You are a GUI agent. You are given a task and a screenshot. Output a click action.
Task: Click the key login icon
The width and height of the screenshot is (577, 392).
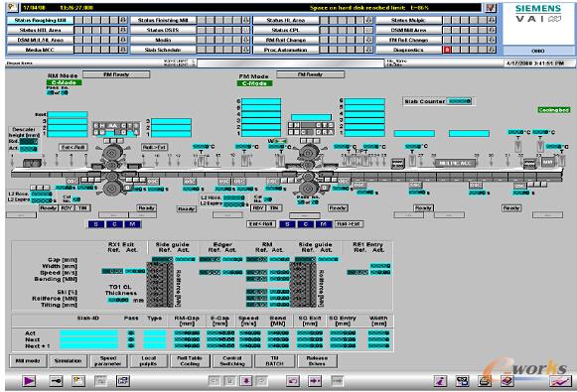(x=56, y=381)
